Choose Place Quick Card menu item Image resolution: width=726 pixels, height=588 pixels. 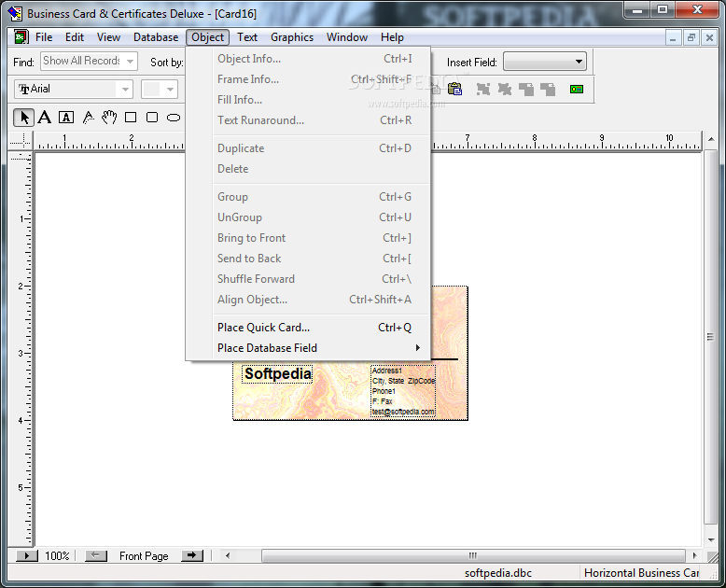click(308, 328)
